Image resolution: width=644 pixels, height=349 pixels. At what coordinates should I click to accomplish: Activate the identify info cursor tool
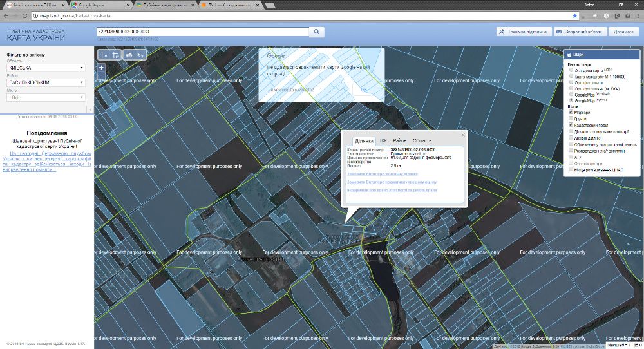pos(140,55)
